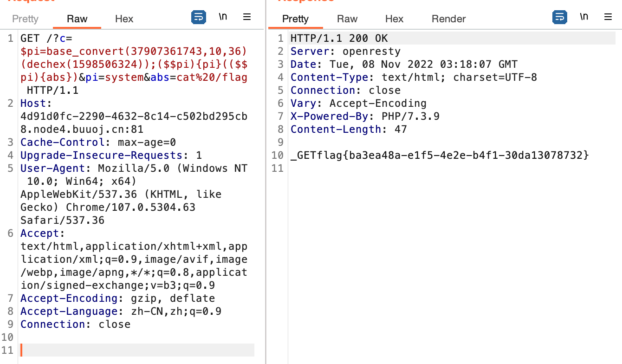This screenshot has height=364, width=622.
Task: Select Pretty tab in Response pane
Action: pos(295,19)
